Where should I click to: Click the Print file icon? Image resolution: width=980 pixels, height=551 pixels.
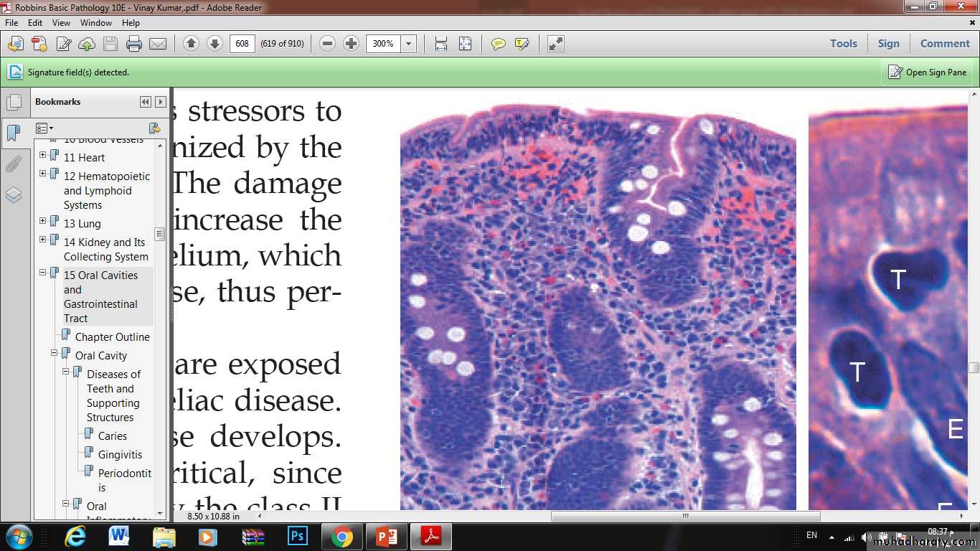tap(133, 44)
